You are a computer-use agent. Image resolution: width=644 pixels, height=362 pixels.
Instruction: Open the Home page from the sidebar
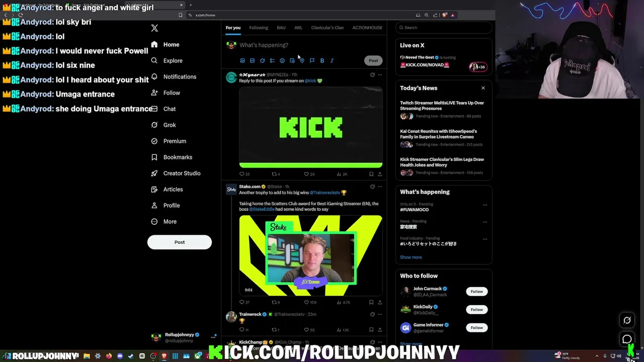pyautogui.click(x=165, y=44)
